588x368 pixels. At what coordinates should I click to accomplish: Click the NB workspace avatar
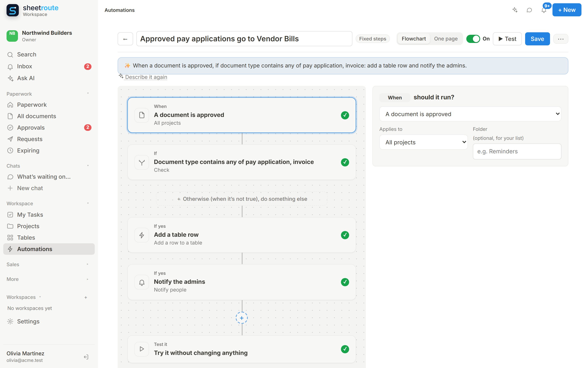point(12,36)
